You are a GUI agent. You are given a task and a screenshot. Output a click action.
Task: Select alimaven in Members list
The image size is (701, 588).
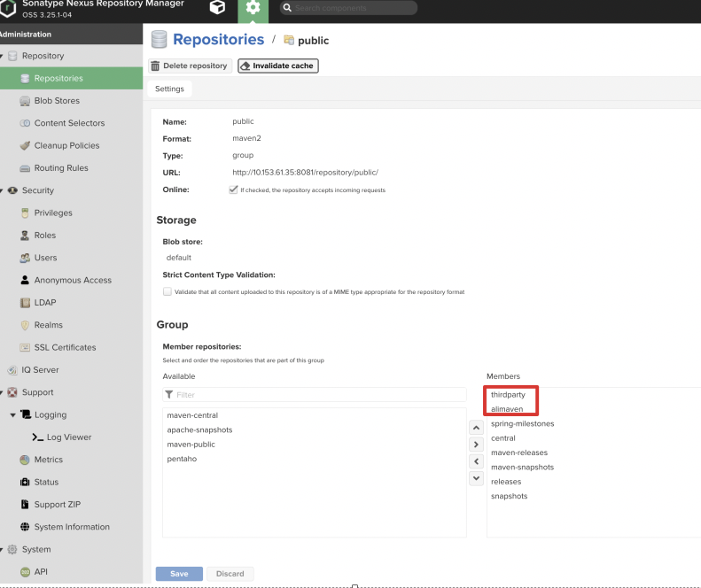tap(507, 409)
